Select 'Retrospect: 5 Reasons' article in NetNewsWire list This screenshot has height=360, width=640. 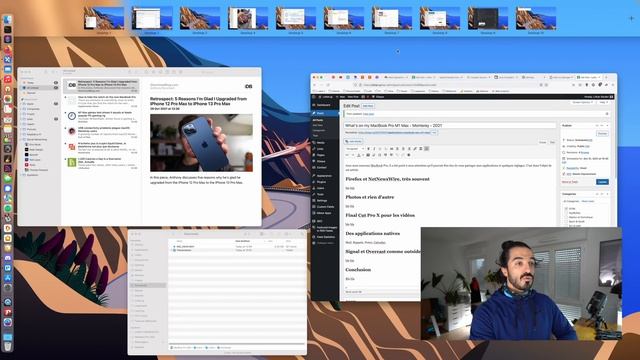[101, 86]
